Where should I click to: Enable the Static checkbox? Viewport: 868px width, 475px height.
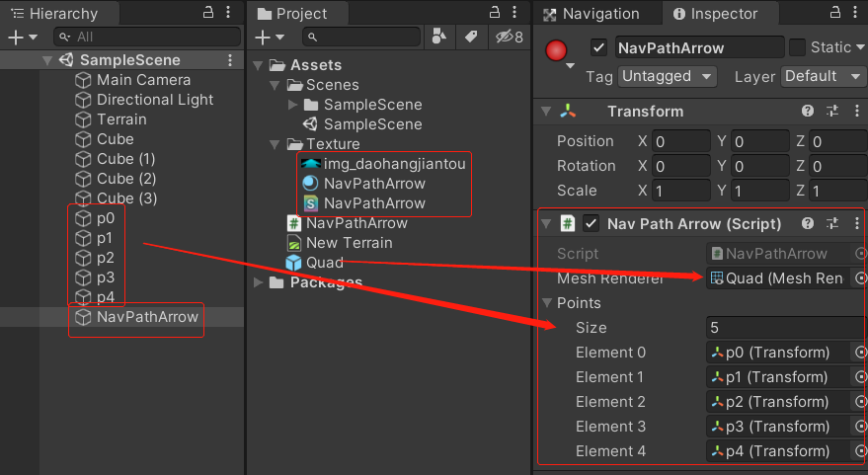(797, 47)
